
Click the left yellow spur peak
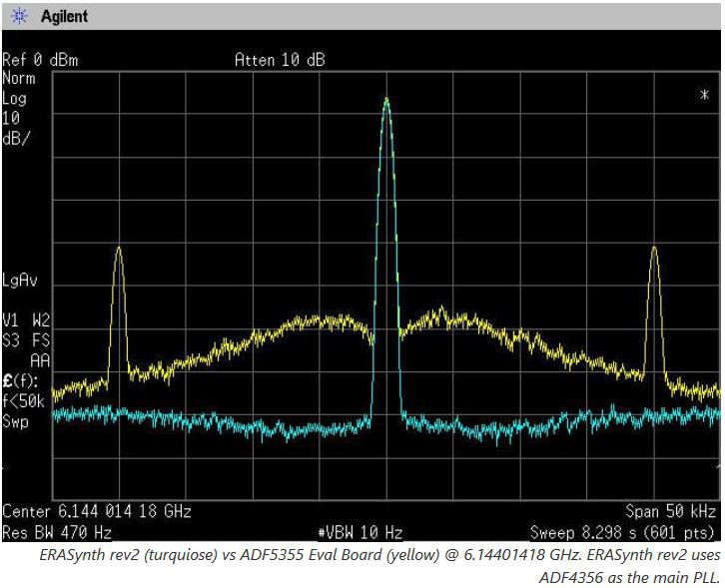(x=119, y=249)
